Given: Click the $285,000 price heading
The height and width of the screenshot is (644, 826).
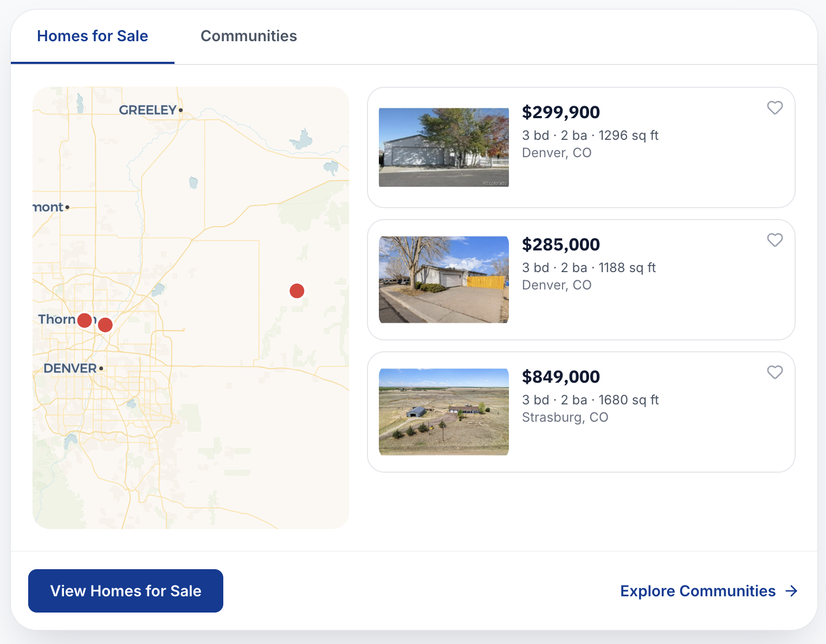Looking at the screenshot, I should tap(561, 244).
